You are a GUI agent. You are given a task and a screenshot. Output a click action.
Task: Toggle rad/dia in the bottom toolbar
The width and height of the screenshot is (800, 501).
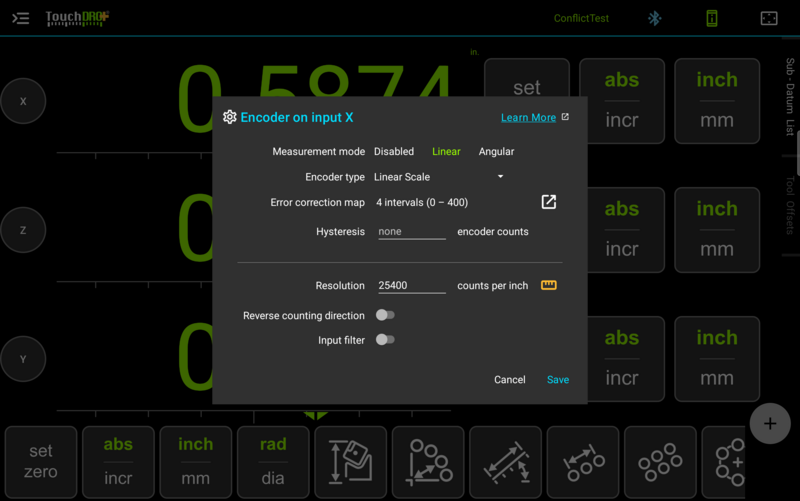[273, 462]
